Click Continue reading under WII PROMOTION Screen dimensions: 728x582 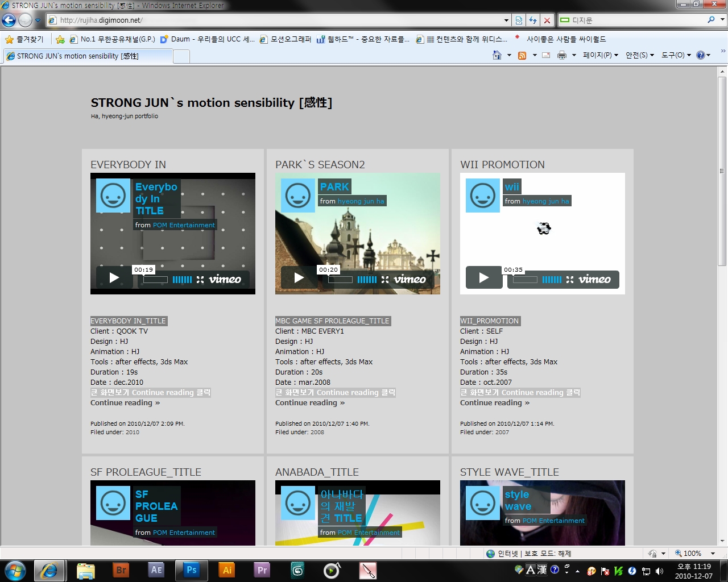[x=495, y=403]
